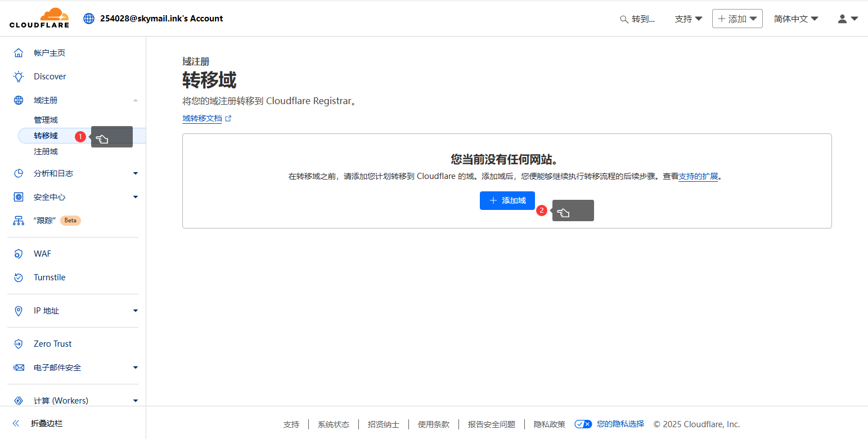Open the user profile icon top right
The width and height of the screenshot is (868, 439).
pos(843,19)
